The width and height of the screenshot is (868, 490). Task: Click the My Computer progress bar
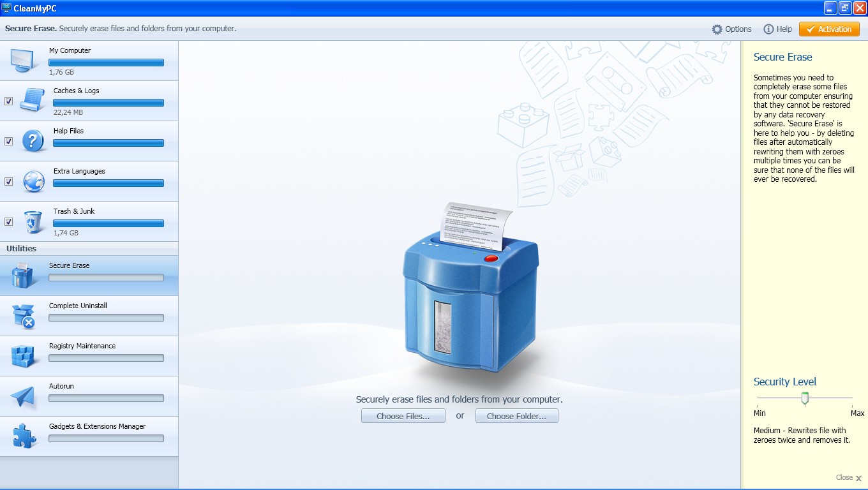pos(106,63)
